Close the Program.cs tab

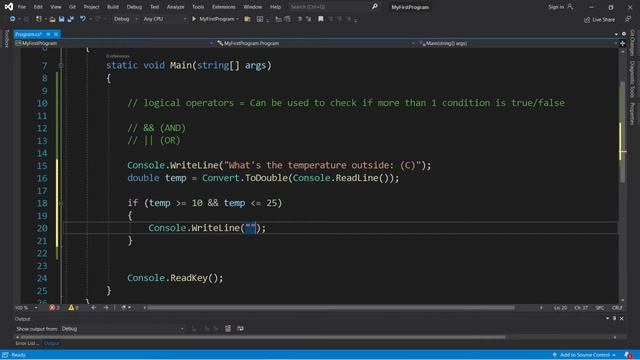click(x=56, y=34)
